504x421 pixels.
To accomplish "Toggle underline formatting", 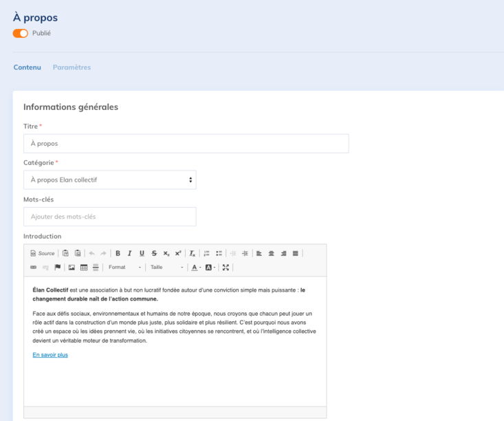I will [x=142, y=253].
